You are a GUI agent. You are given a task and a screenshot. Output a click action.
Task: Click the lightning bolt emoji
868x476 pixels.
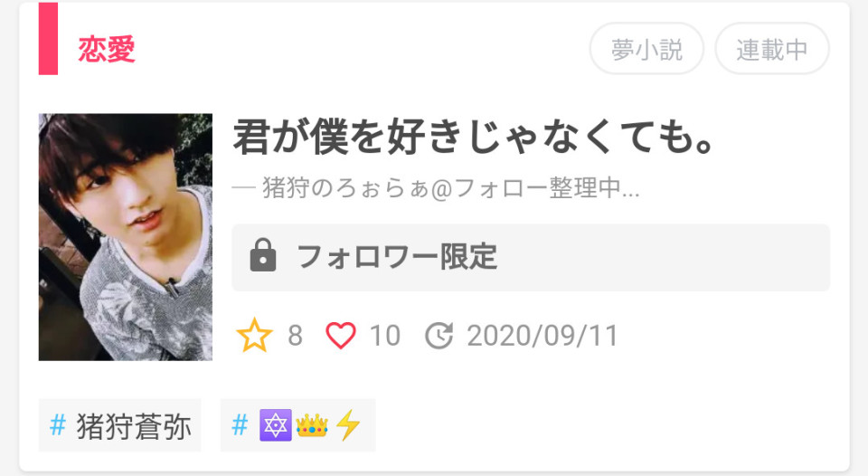[347, 425]
